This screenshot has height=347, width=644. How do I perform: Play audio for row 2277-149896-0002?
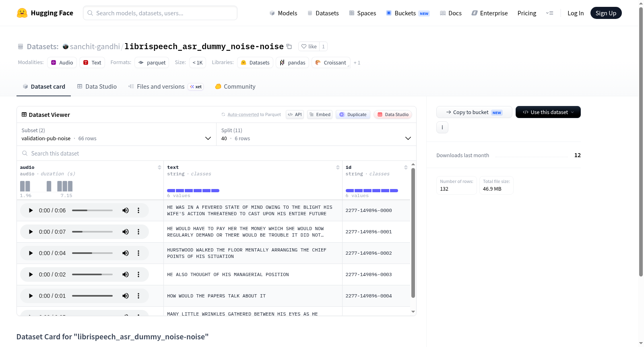pyautogui.click(x=31, y=253)
